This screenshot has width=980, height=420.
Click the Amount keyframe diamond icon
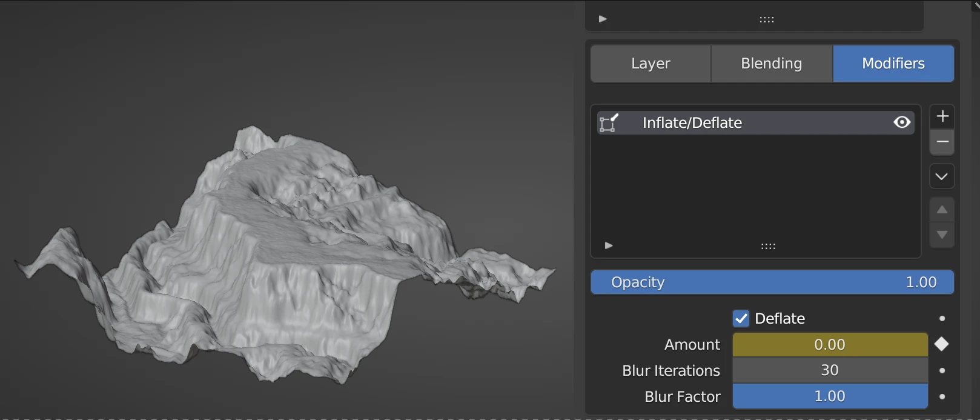pos(941,344)
